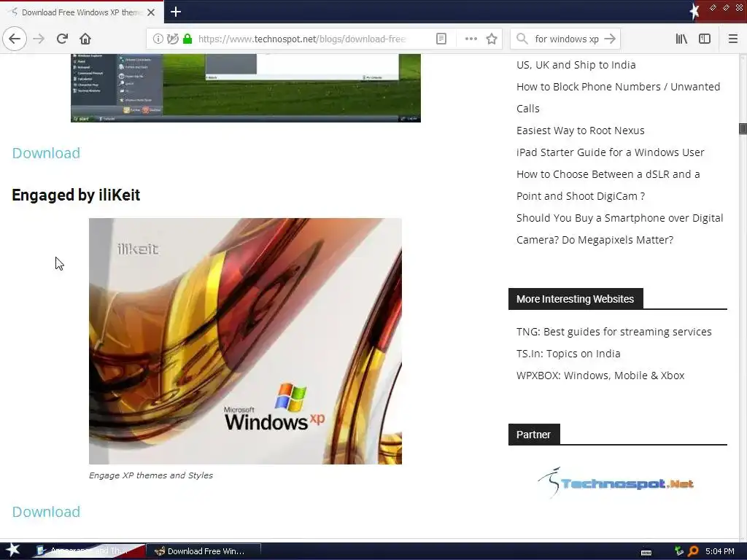Open the Firefox hamburger menu
The width and height of the screenshot is (747, 560).
[x=732, y=39]
